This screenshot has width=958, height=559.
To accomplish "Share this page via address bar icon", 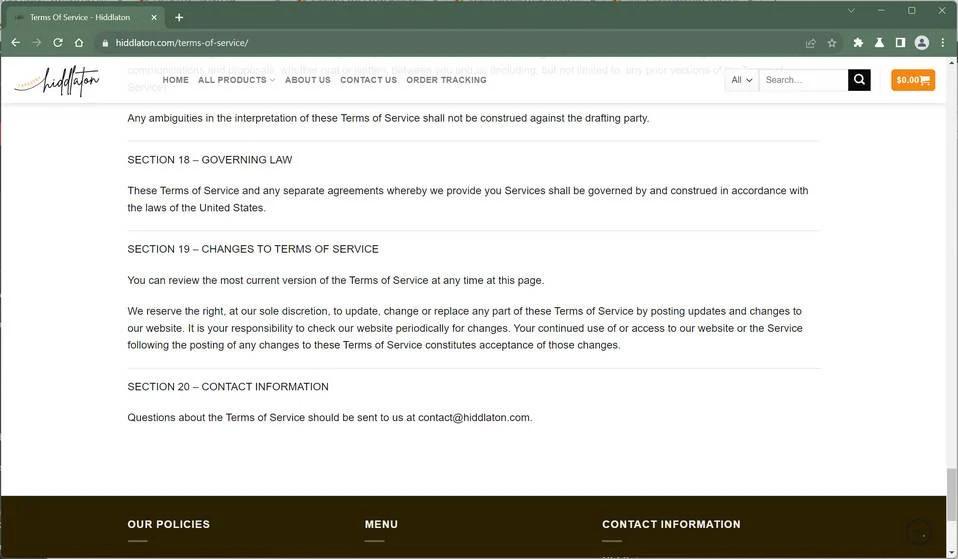I will 811,43.
